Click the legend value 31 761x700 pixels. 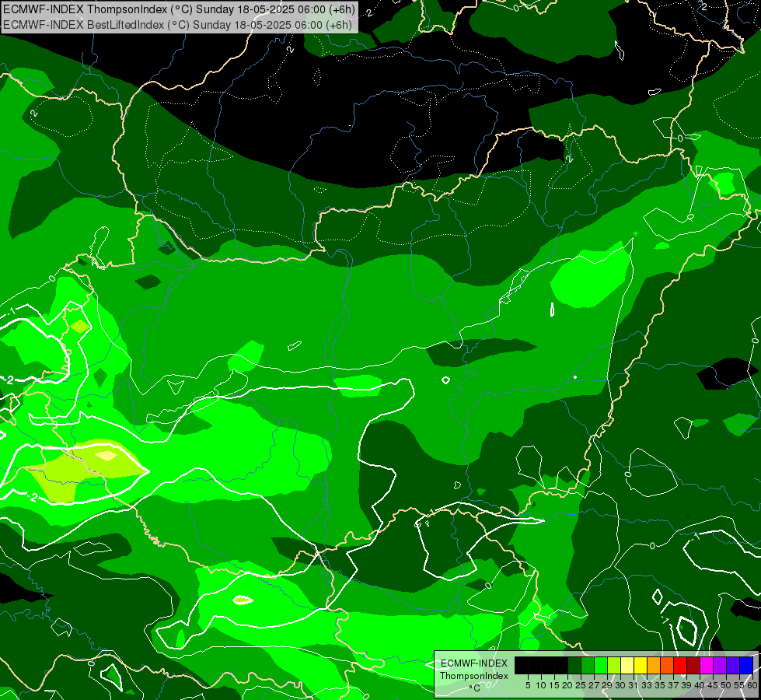(634, 685)
